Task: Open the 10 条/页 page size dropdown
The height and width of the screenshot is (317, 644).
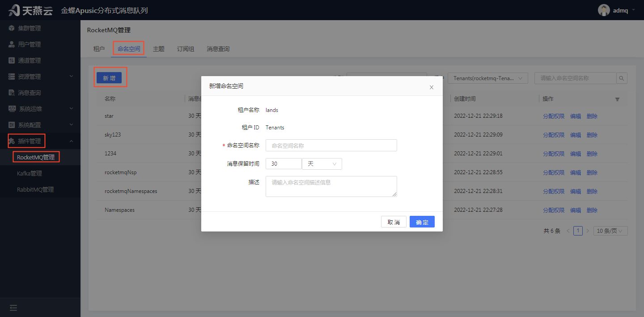Action: tap(610, 231)
